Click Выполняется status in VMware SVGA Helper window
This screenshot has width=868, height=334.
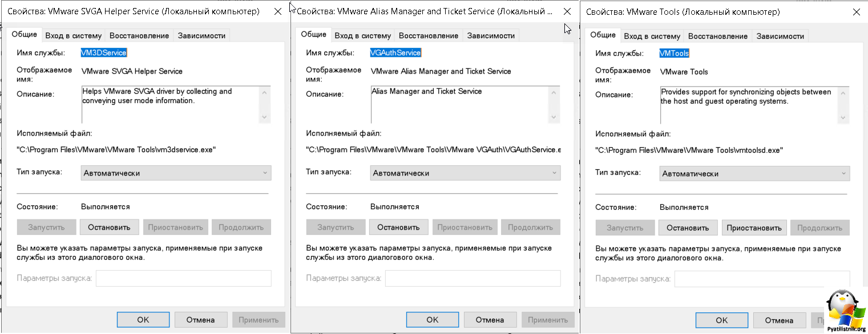click(106, 206)
